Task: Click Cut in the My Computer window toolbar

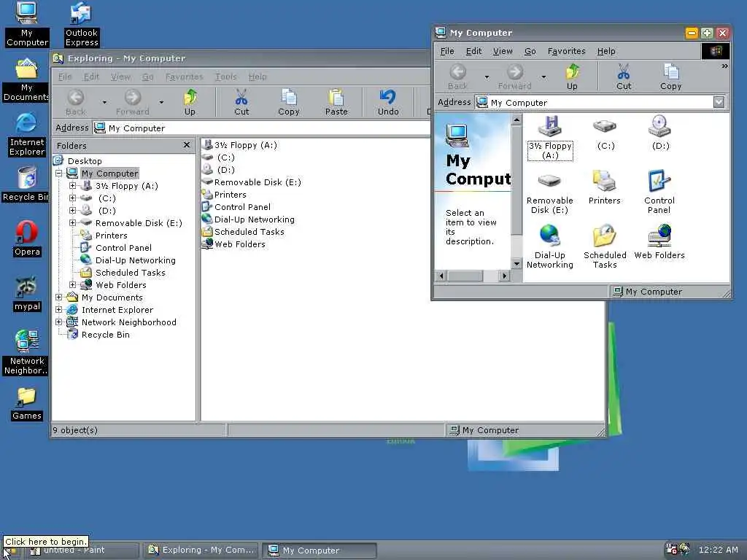Action: [x=624, y=77]
